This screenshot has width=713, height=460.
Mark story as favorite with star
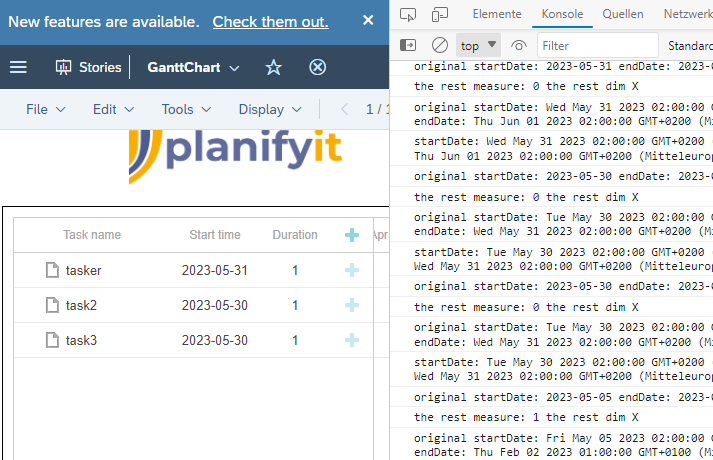click(x=273, y=67)
